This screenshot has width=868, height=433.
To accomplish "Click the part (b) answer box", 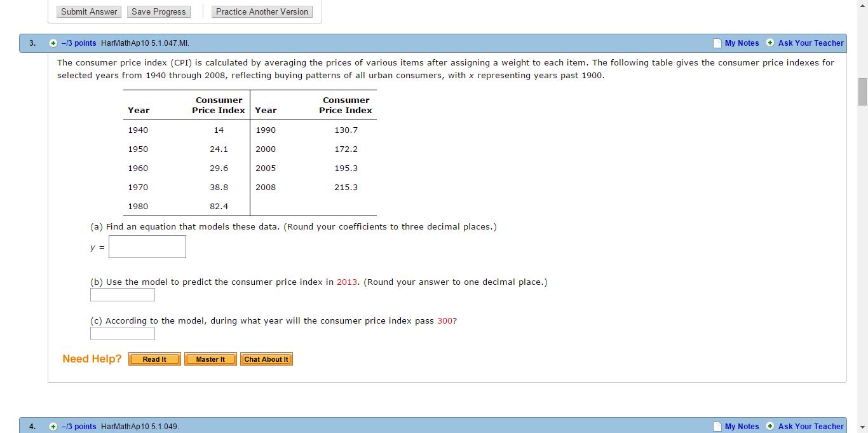I will pyautogui.click(x=122, y=294).
